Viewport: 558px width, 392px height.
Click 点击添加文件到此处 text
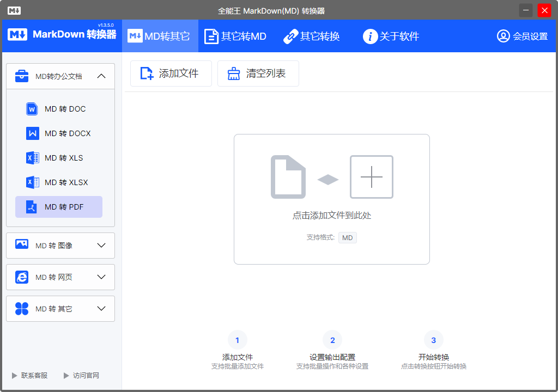(x=332, y=216)
